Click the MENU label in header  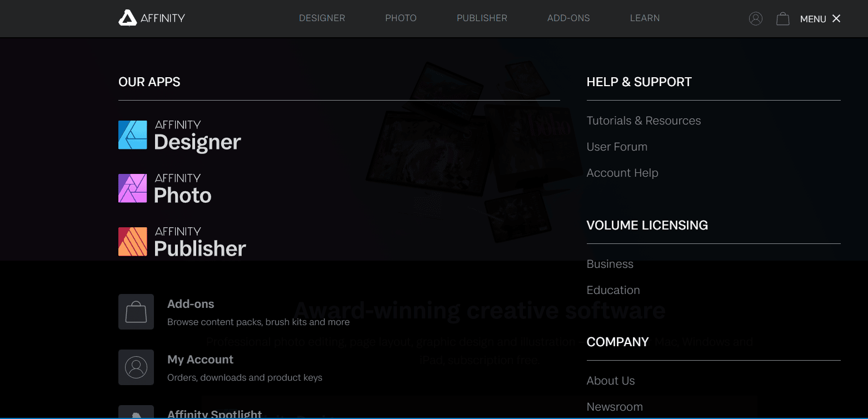813,19
